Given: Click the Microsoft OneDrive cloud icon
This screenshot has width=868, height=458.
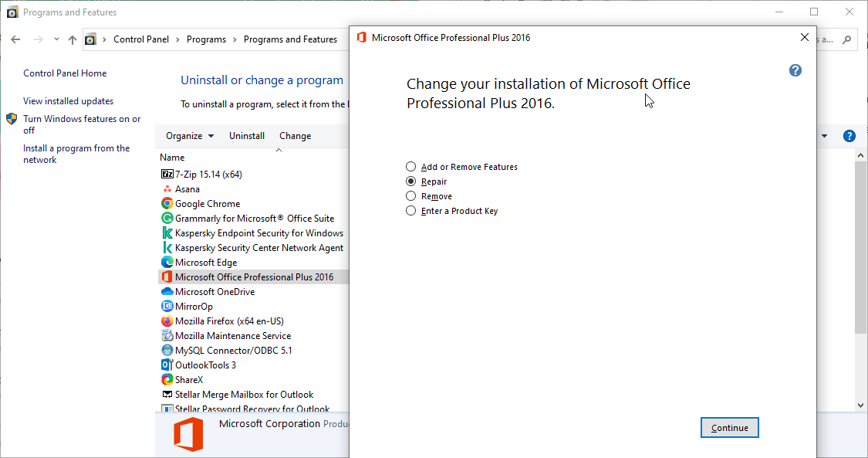Looking at the screenshot, I should (x=167, y=291).
